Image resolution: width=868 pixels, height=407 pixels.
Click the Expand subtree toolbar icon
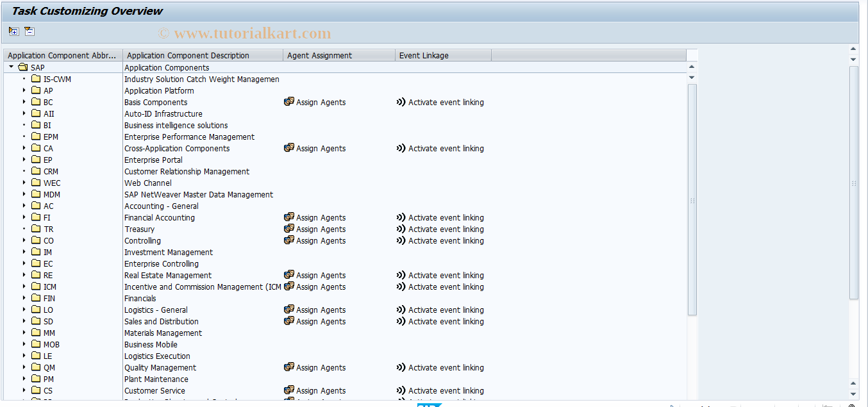pyautogui.click(x=13, y=31)
